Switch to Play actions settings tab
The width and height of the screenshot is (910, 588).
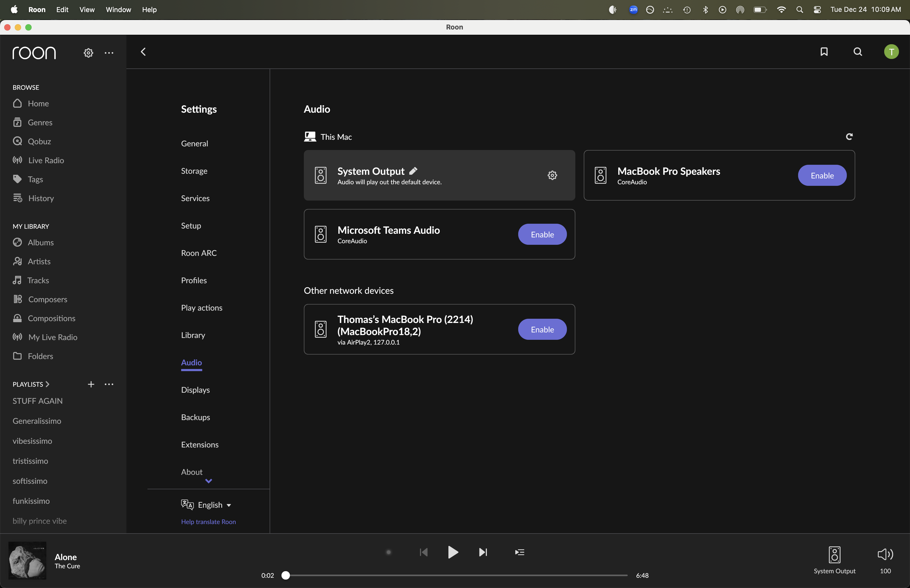pos(202,308)
